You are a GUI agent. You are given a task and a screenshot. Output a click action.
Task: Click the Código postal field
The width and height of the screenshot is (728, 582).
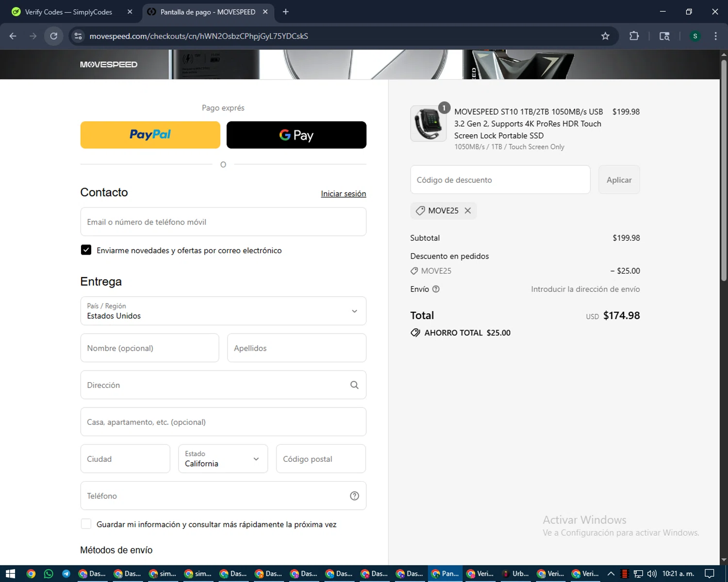(x=321, y=459)
